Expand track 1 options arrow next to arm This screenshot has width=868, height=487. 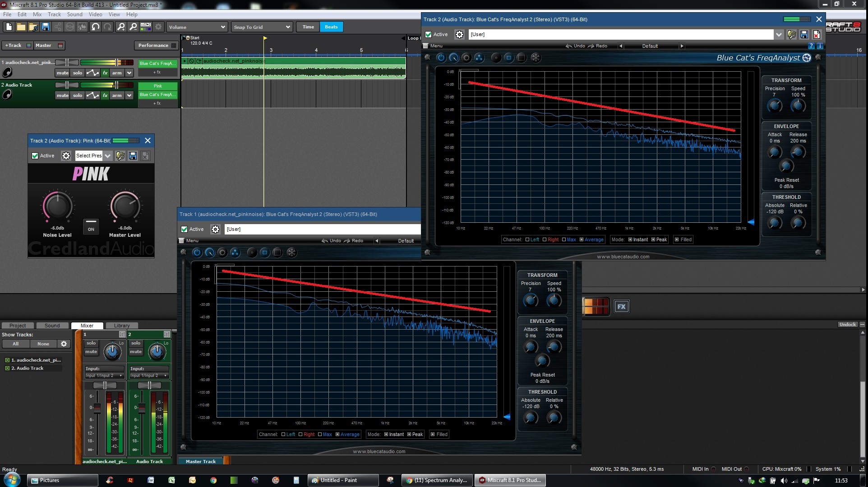tap(129, 73)
